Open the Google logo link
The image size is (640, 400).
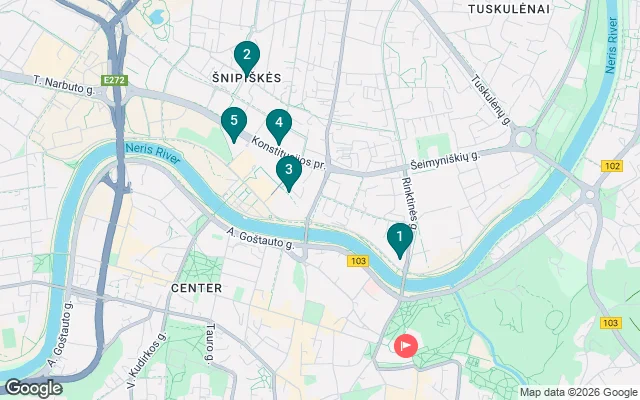[34, 388]
